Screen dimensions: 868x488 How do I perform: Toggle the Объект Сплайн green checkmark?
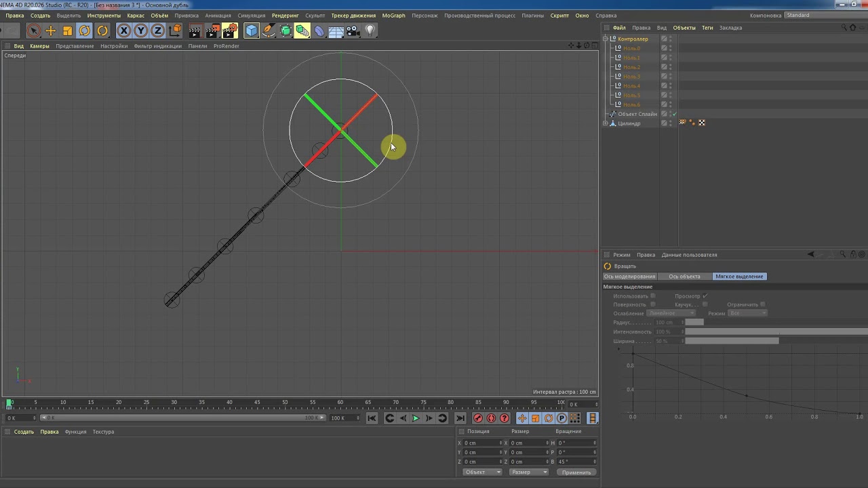tap(675, 114)
